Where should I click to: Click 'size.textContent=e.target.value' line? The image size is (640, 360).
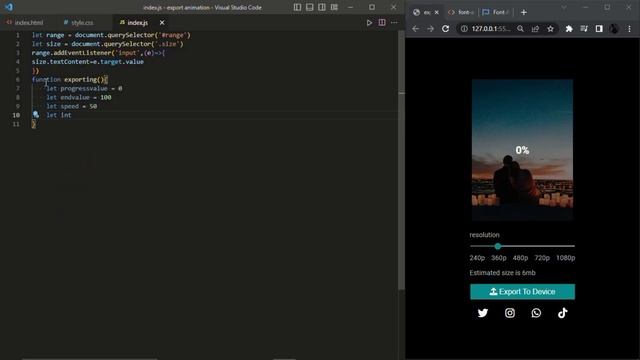tap(88, 62)
